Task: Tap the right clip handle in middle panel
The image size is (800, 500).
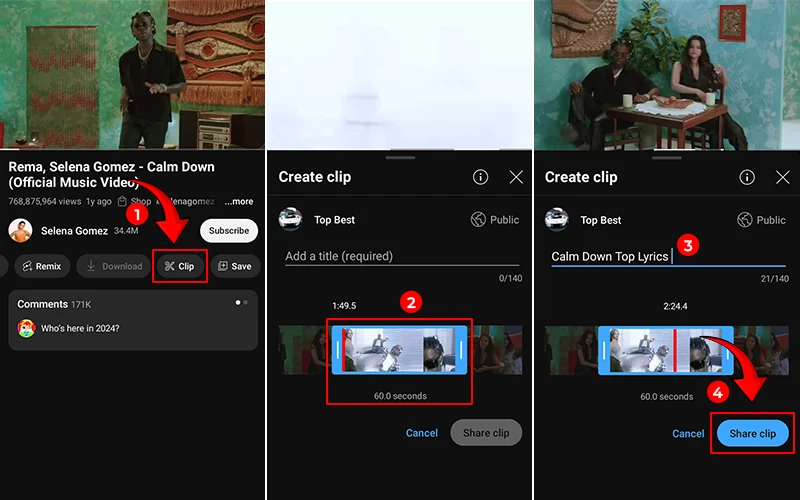Action: 461,350
